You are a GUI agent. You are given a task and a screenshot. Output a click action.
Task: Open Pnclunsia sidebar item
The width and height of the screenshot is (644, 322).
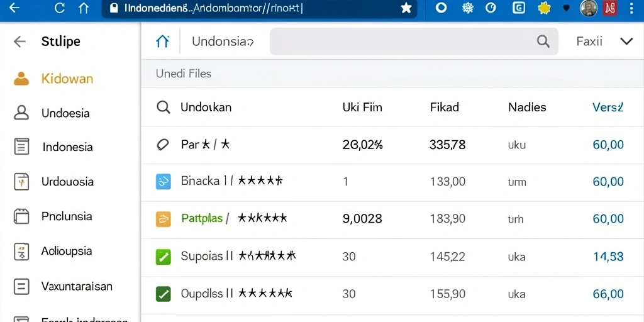point(67,216)
